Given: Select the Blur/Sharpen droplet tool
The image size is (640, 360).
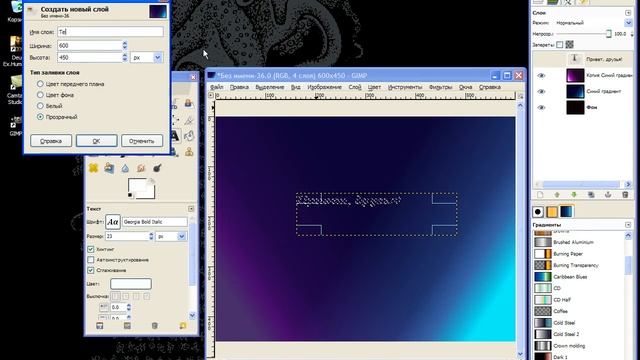Looking at the screenshot, I should pyautogui.click(x=125, y=168).
